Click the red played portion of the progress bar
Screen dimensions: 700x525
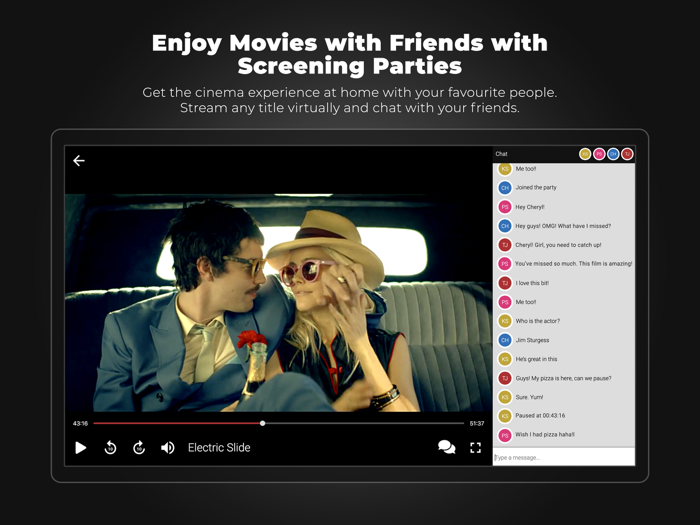177,423
